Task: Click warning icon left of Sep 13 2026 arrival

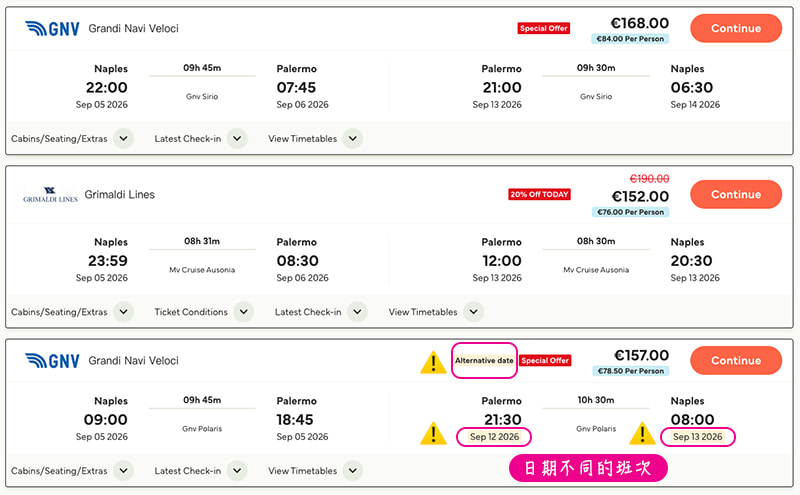Action: coord(643,434)
